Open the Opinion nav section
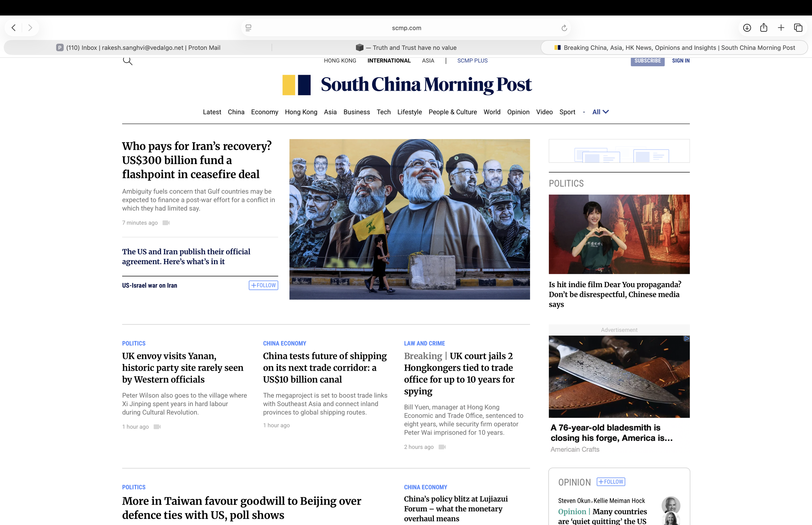This screenshot has height=525, width=812. [518, 112]
